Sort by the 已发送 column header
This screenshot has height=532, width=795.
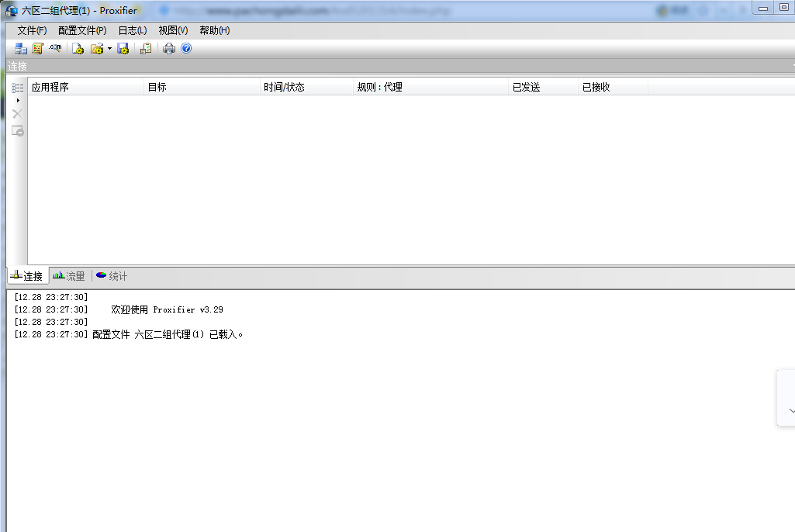point(543,87)
